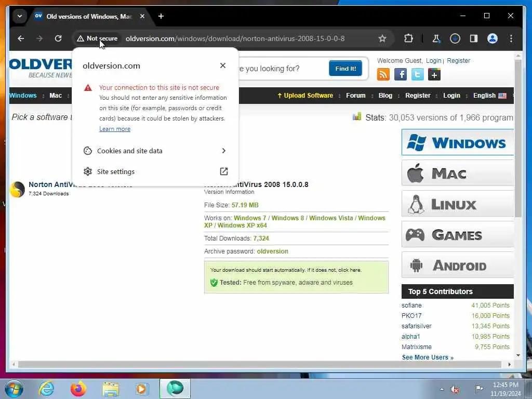Viewport: 532px width, 399px height.
Task: Select the Linux platform banner
Action: tap(457, 204)
